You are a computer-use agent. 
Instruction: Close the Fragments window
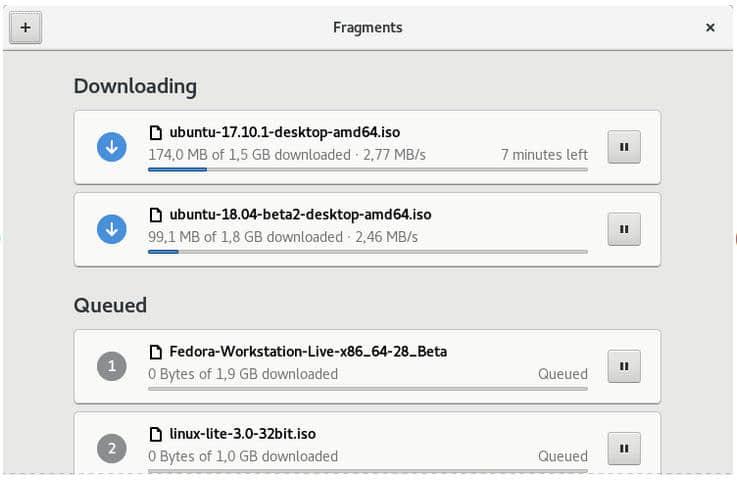click(x=710, y=28)
